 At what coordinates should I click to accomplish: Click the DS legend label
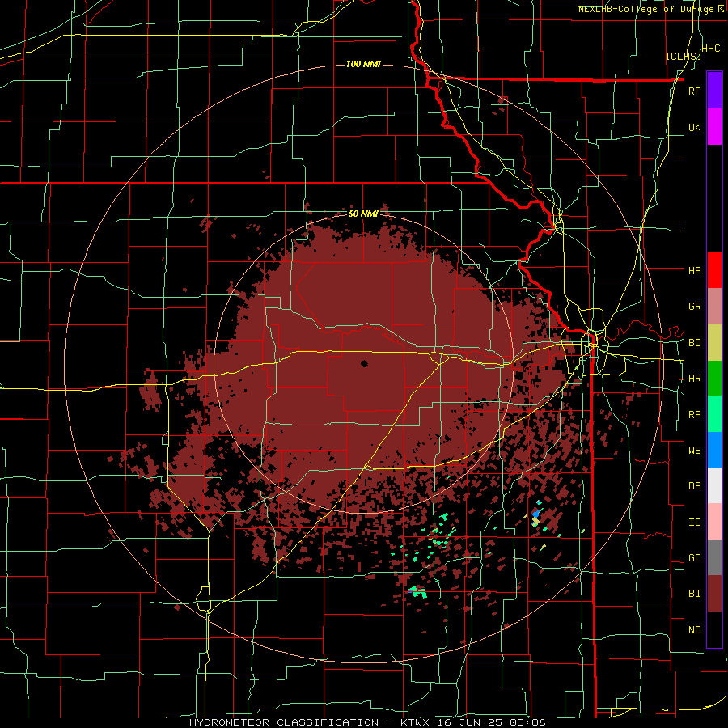point(694,486)
